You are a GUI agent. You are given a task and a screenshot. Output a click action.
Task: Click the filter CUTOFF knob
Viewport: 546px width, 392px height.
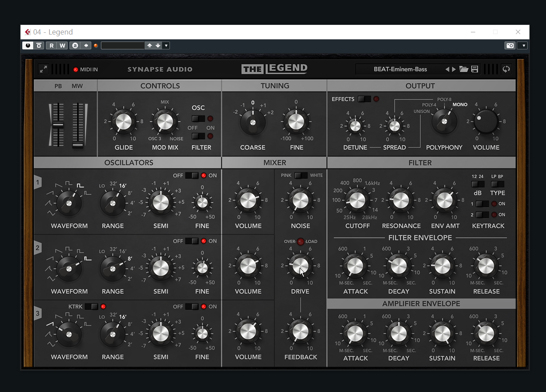357,201
